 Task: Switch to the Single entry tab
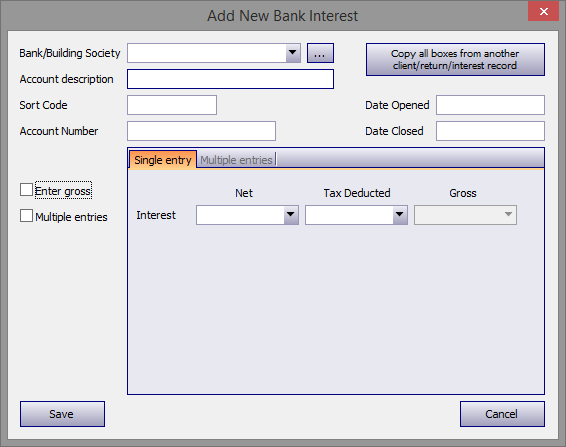point(163,160)
